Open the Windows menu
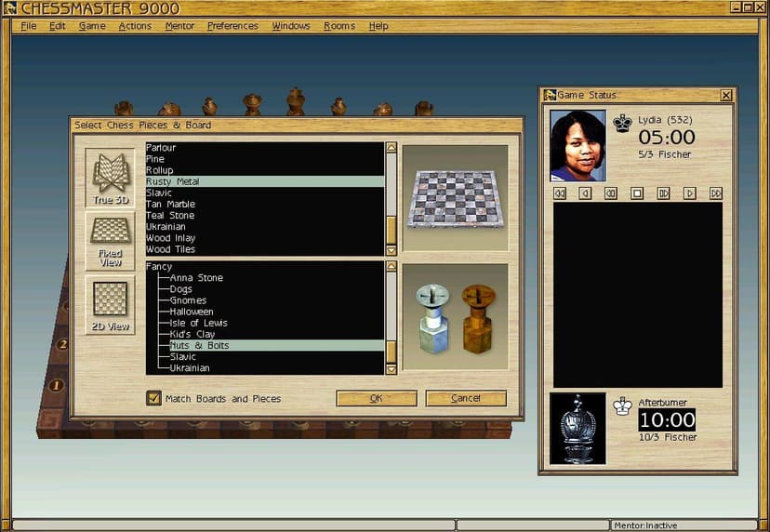This screenshot has width=770, height=532. [291, 26]
